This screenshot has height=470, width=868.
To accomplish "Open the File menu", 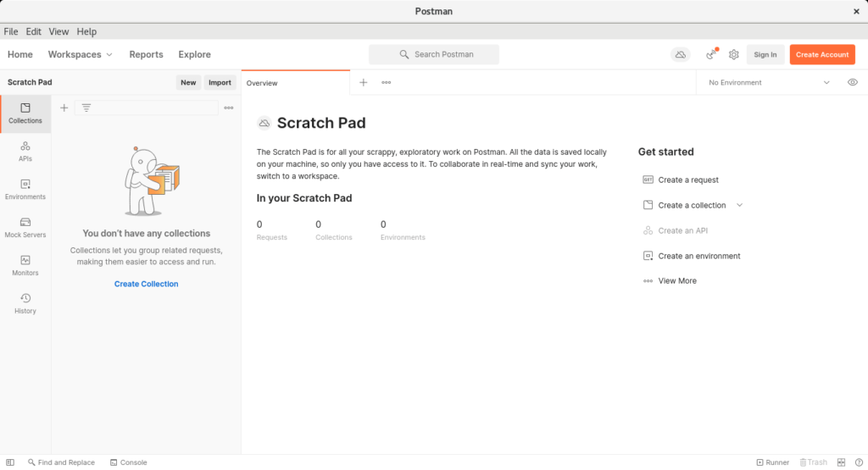I will (x=10, y=31).
